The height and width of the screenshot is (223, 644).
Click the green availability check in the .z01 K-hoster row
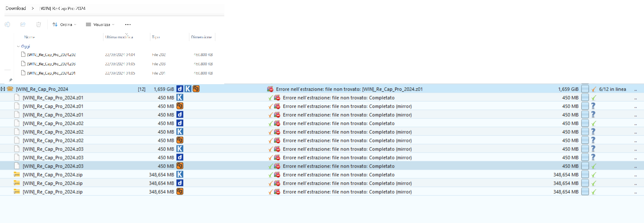point(594,98)
